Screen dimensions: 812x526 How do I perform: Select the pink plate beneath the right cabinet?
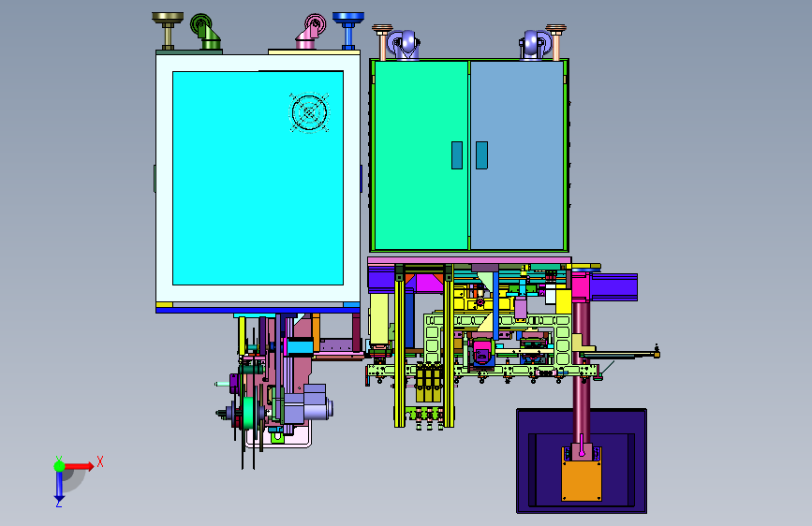click(x=469, y=260)
